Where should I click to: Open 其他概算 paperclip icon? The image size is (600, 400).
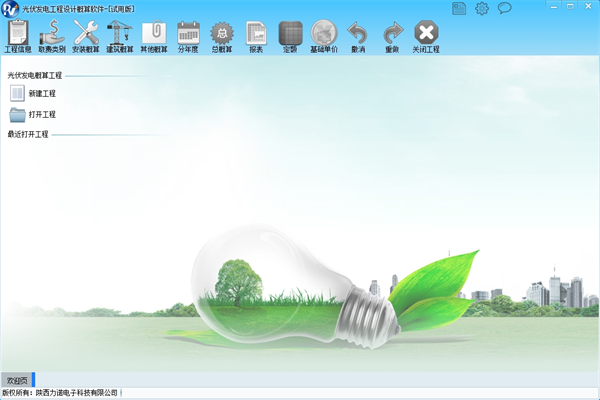154,32
